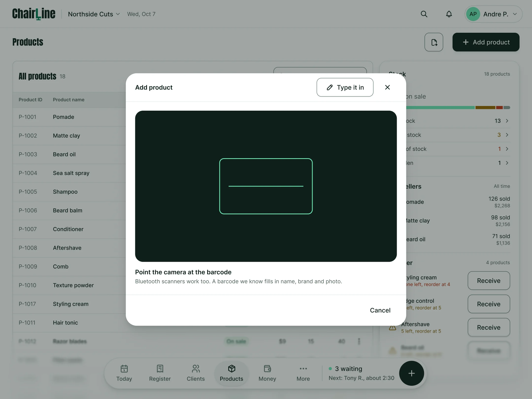
Task: Select the Texture powder row
Action: [x=69, y=285]
